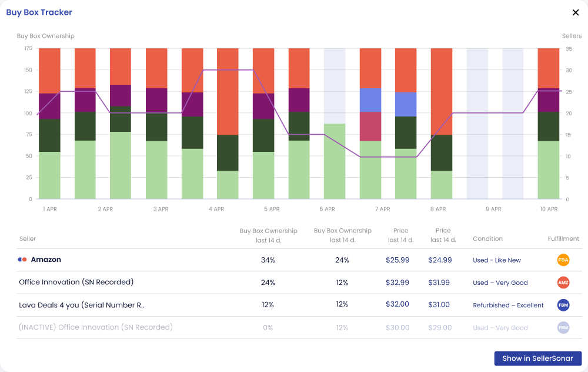Select Office Innovation (SN Recorded) seller row
The image size is (588, 372).
tap(299, 283)
